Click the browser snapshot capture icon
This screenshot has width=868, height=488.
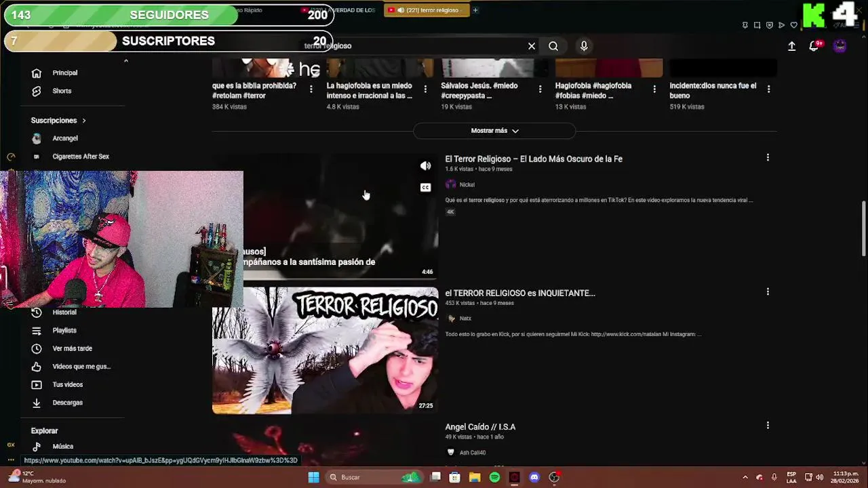click(757, 25)
